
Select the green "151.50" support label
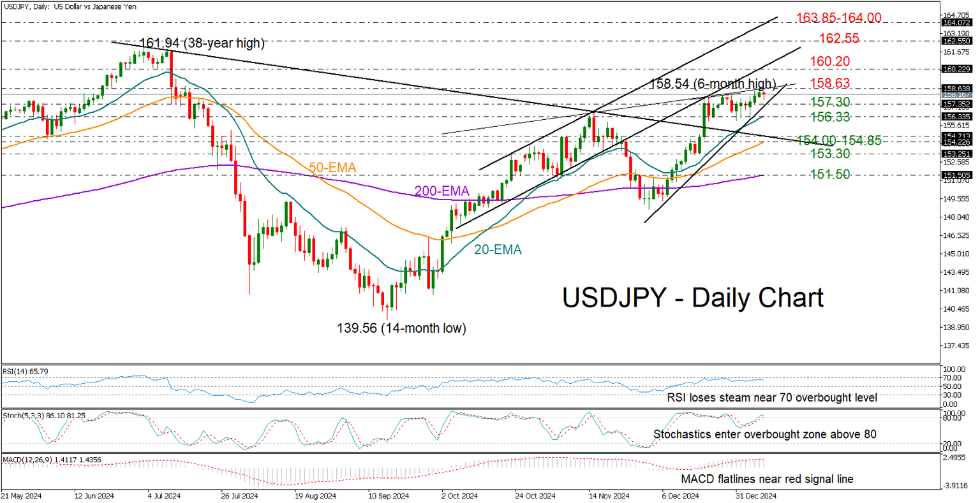pos(831,175)
